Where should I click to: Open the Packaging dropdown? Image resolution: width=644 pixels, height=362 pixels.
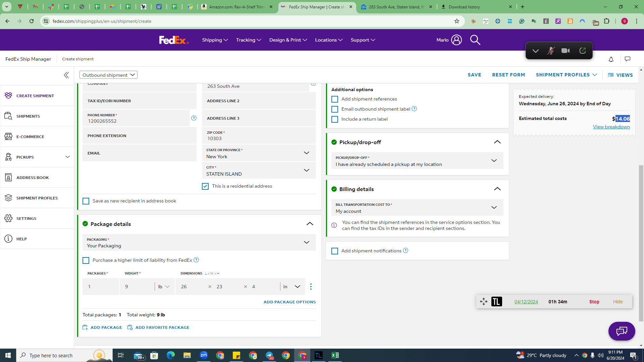(x=199, y=242)
